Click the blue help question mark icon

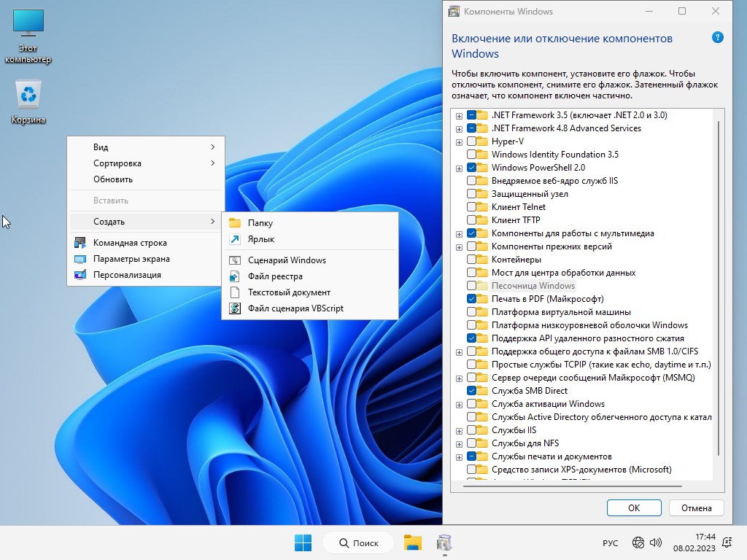[x=718, y=38]
